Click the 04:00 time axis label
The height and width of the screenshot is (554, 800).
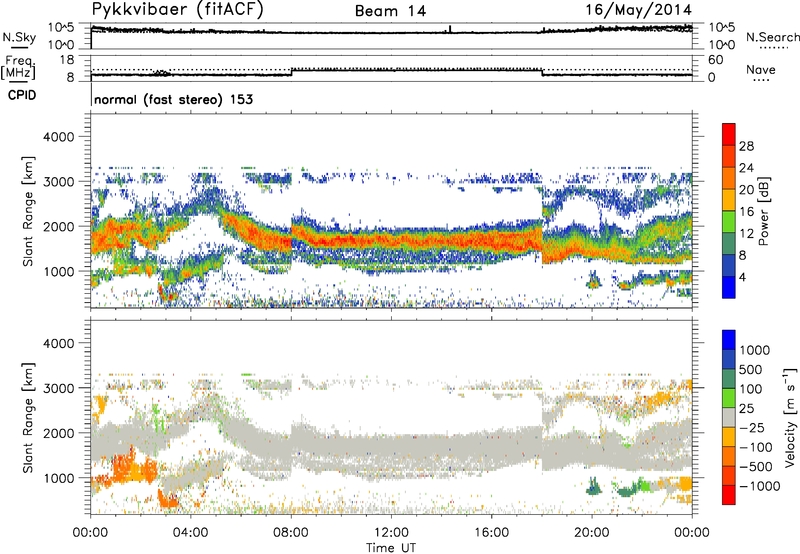[191, 533]
